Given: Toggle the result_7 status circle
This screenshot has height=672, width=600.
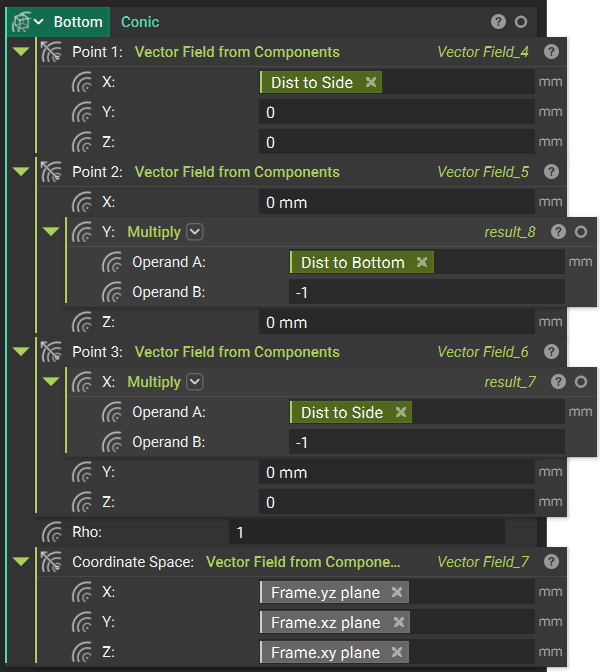Looking at the screenshot, I should pos(581,382).
